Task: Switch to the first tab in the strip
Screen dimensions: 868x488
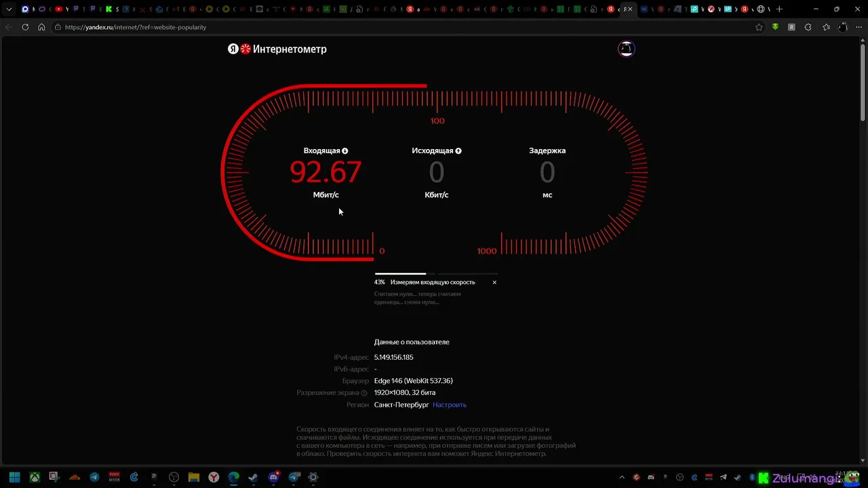Action: point(26,9)
